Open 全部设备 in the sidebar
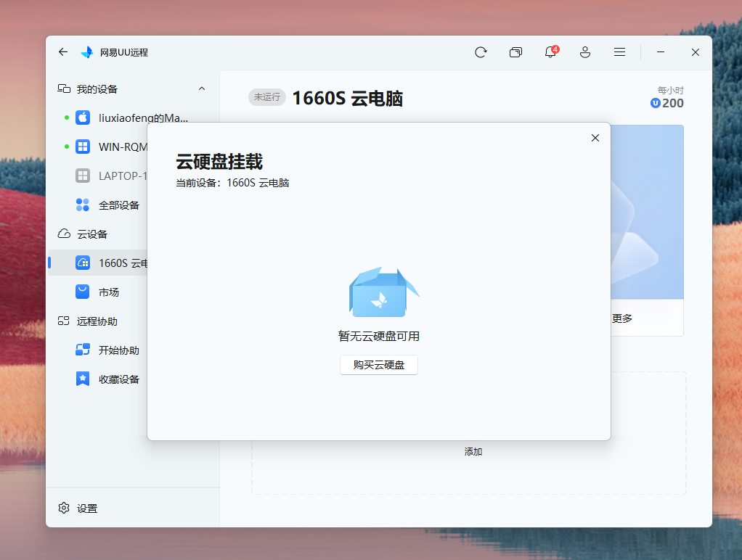Viewport: 742px width, 560px height. click(98, 205)
